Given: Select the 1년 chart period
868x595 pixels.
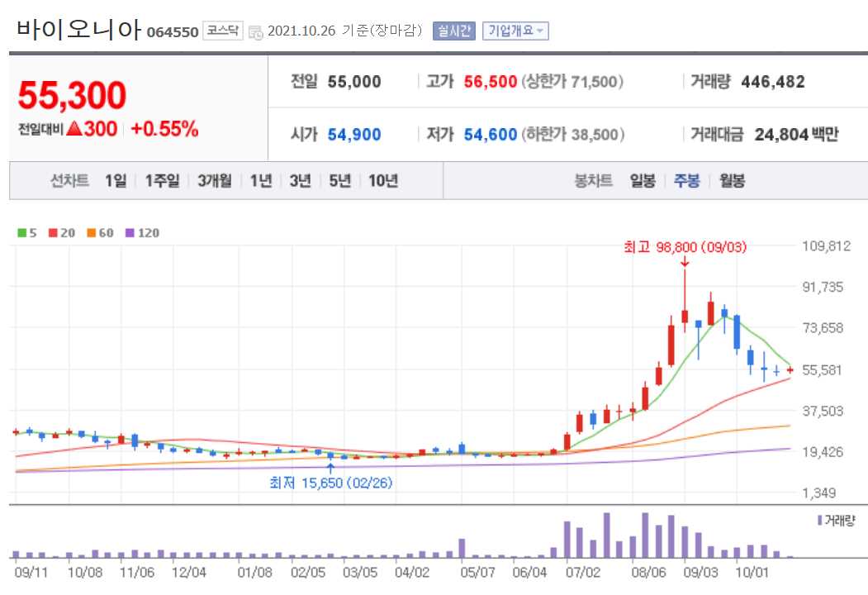Looking at the screenshot, I should pos(260,180).
